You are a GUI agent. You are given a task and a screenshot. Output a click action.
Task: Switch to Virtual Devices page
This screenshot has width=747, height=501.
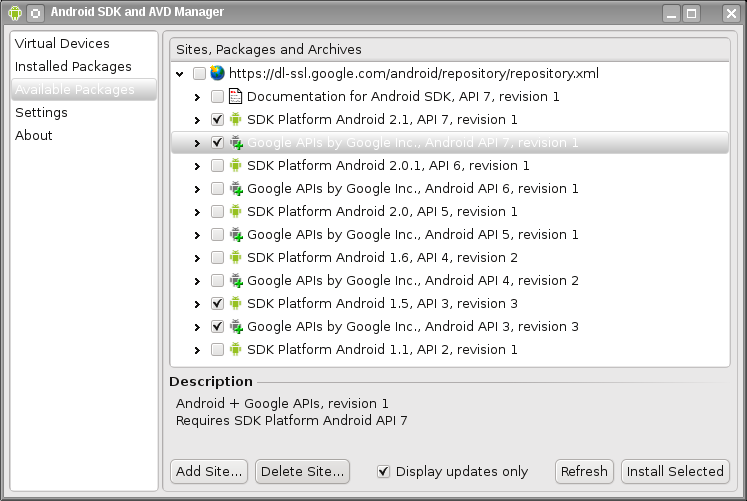(x=62, y=43)
